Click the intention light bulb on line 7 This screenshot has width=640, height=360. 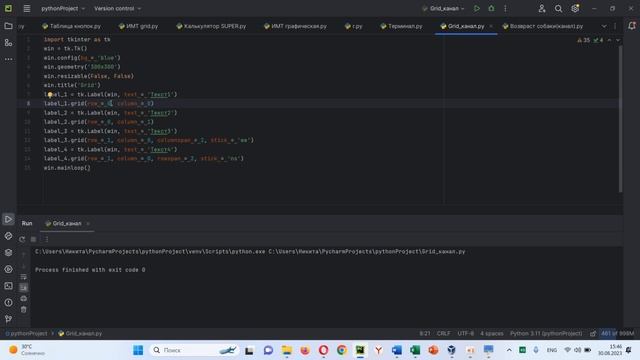[x=50, y=95]
